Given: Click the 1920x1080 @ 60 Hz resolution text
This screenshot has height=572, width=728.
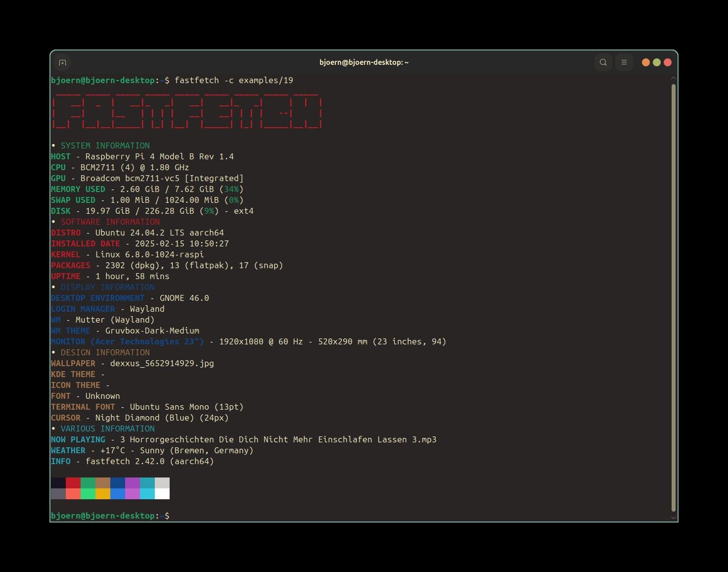Looking at the screenshot, I should (x=261, y=341).
